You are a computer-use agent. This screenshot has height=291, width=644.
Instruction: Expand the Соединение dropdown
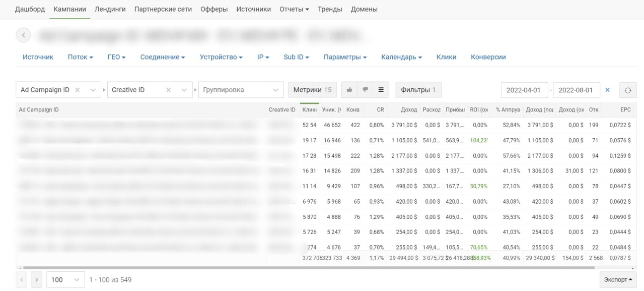[x=163, y=57]
